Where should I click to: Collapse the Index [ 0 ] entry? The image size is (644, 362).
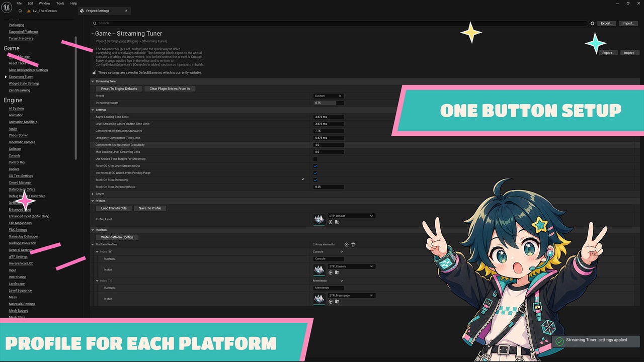pyautogui.click(x=97, y=252)
